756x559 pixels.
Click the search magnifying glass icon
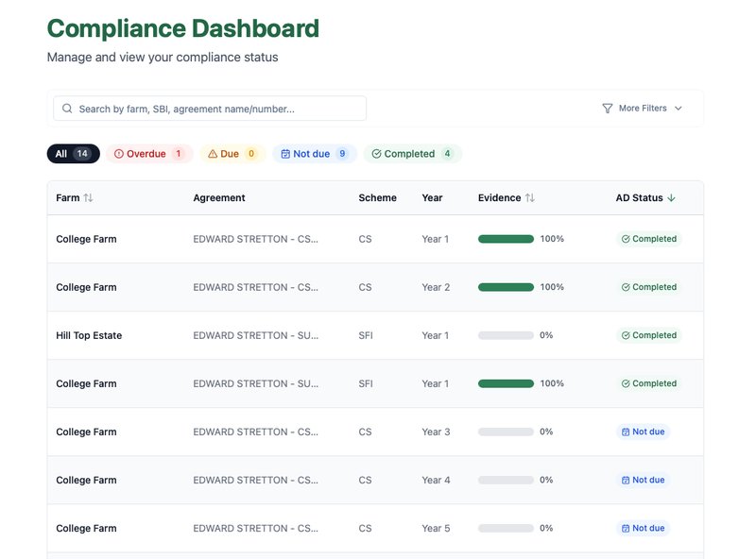66,108
